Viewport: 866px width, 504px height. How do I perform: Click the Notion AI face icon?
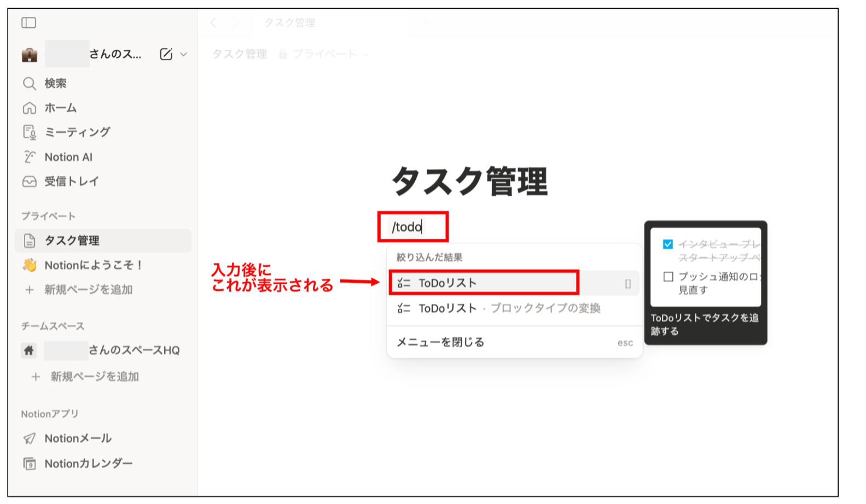[x=30, y=157]
